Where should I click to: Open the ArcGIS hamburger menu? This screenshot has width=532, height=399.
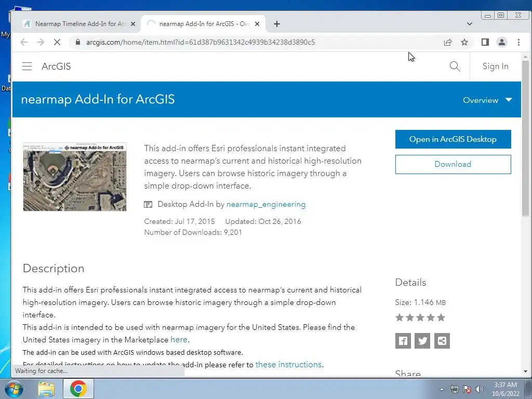[x=27, y=66]
